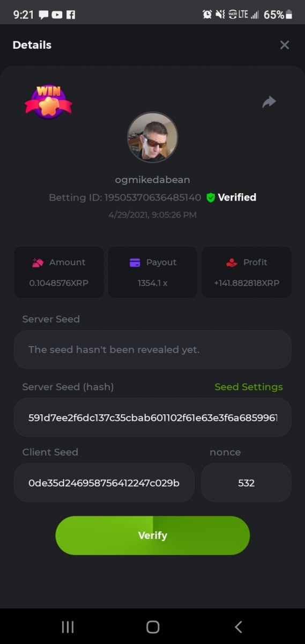Viewport: 305px width, 644px height.
Task: Tap the Betting ID number
Action: coord(153,197)
